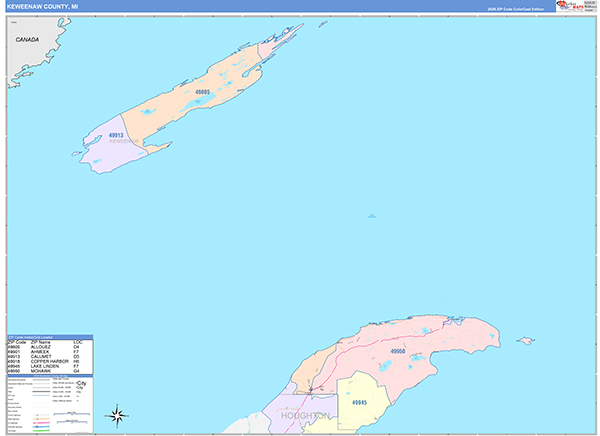Click the 49950 ZIP label on the peninsula

pos(398,352)
